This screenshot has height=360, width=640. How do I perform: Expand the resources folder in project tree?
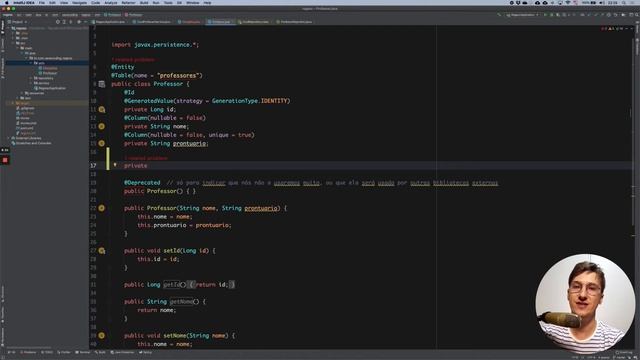pyautogui.click(x=23, y=93)
